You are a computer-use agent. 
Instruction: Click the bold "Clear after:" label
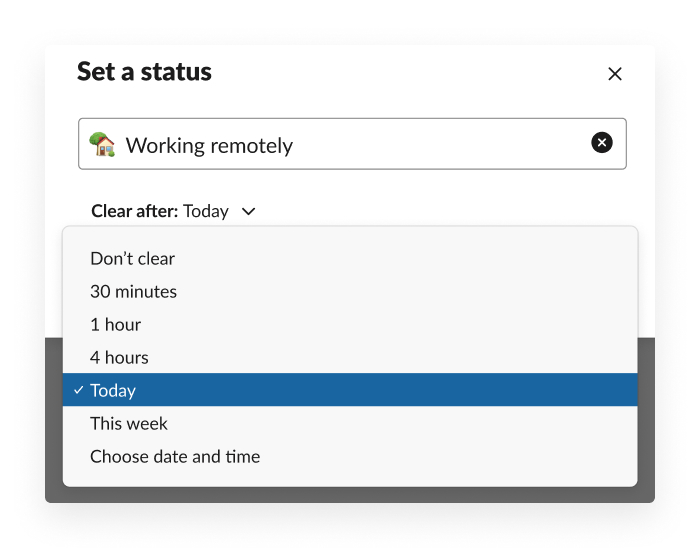click(134, 211)
